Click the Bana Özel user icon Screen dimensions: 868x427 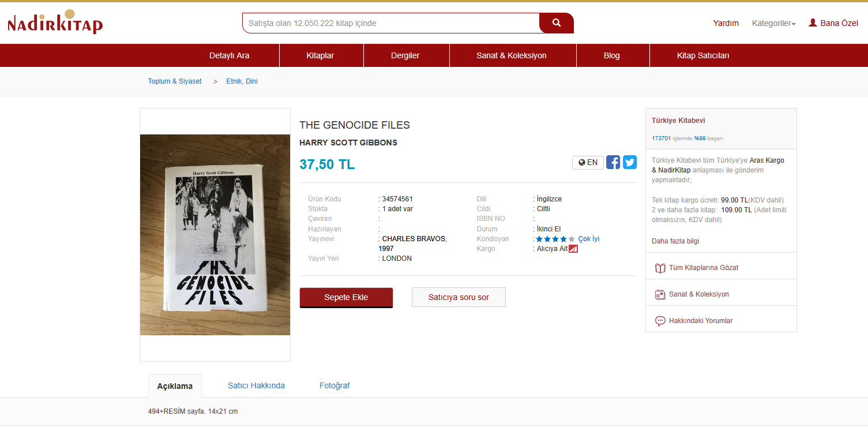813,23
